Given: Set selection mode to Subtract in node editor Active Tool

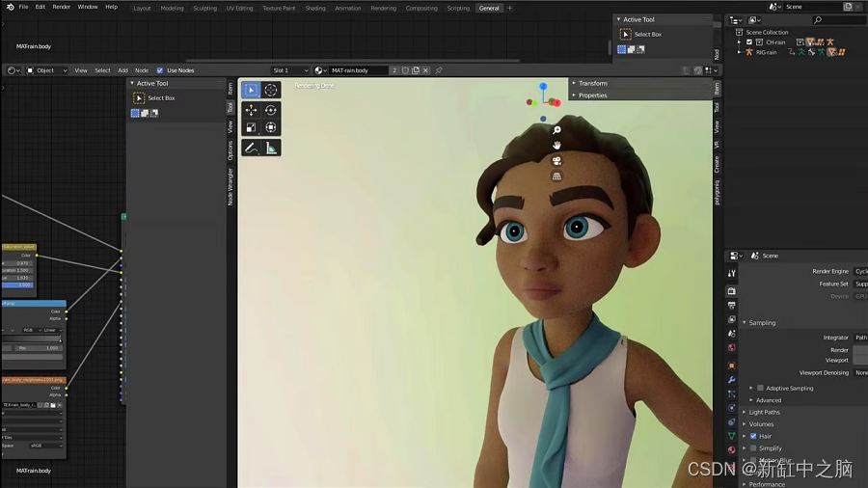Looking at the screenshot, I should click(x=154, y=113).
